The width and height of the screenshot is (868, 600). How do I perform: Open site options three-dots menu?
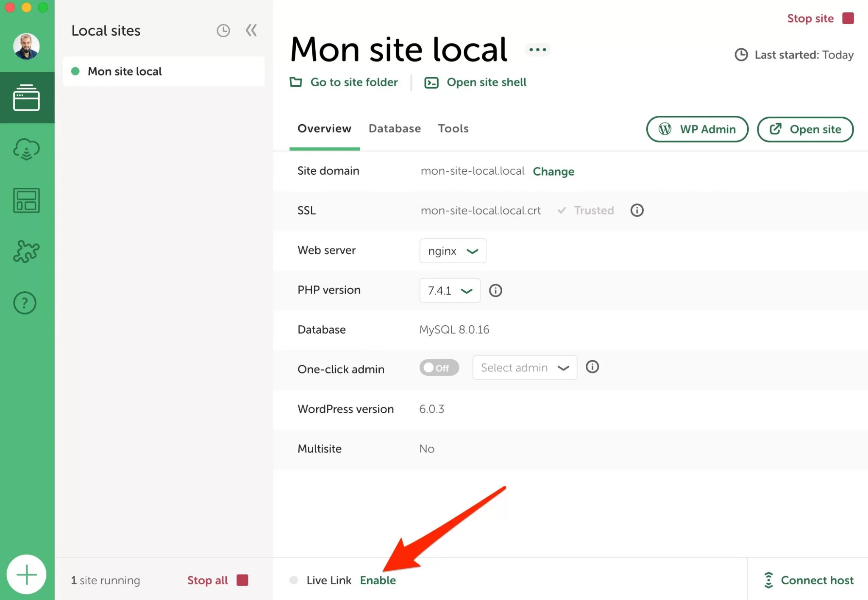pos(538,50)
